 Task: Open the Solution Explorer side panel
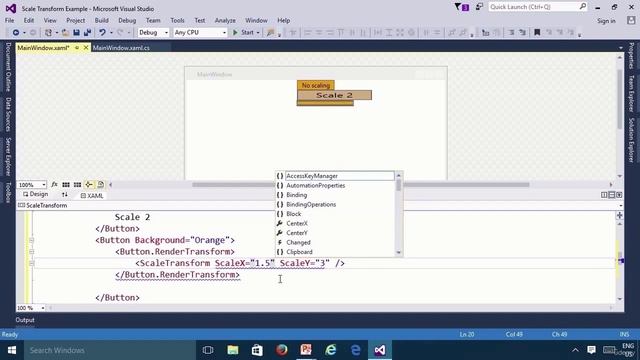point(631,140)
